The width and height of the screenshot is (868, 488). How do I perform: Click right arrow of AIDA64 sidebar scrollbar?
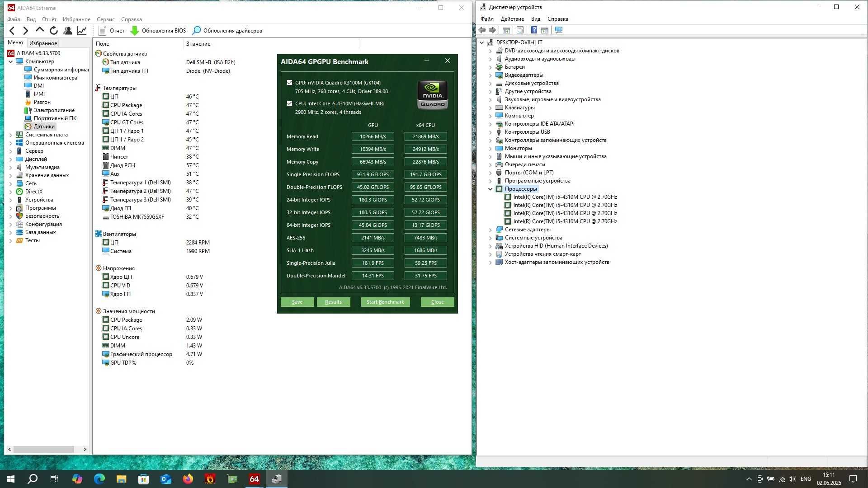point(85,449)
